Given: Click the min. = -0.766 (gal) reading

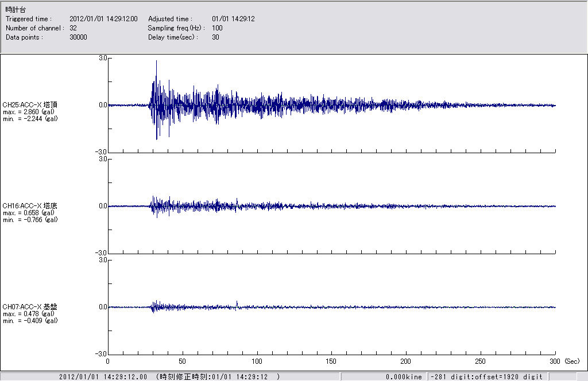Looking at the screenshot, I should click(x=30, y=220).
